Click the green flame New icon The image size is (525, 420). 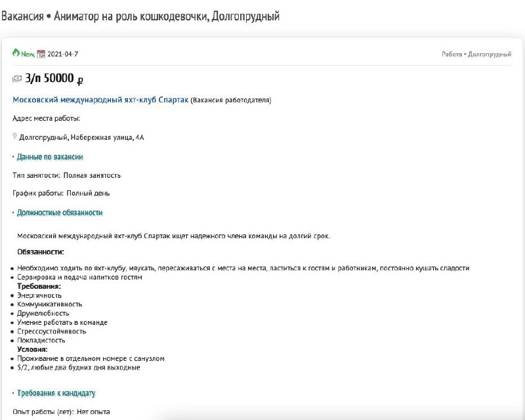click(x=16, y=53)
